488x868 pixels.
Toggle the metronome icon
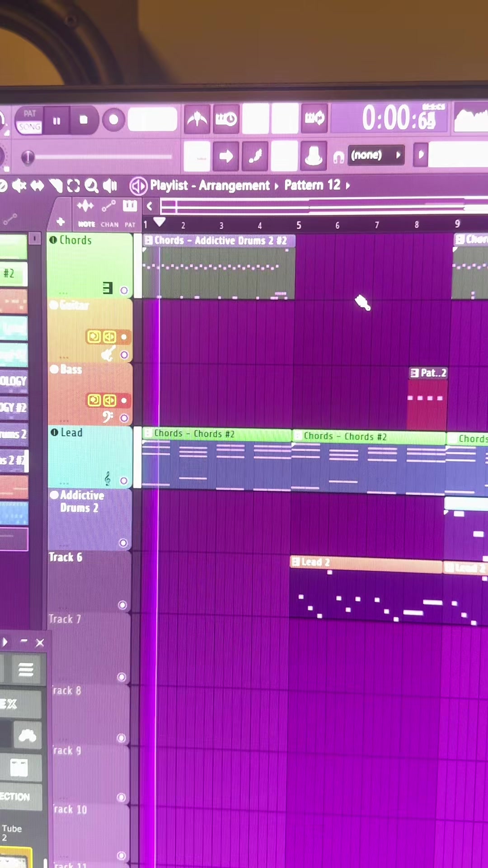[197, 119]
